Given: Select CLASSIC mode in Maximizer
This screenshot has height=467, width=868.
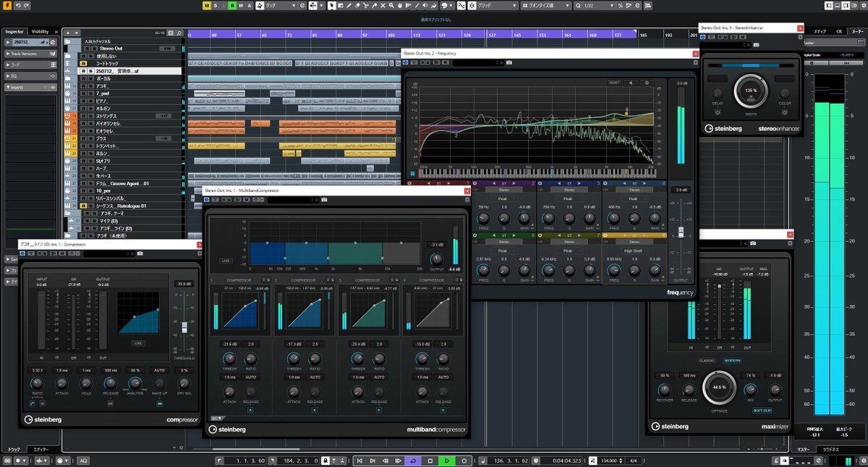Looking at the screenshot, I should point(707,361).
